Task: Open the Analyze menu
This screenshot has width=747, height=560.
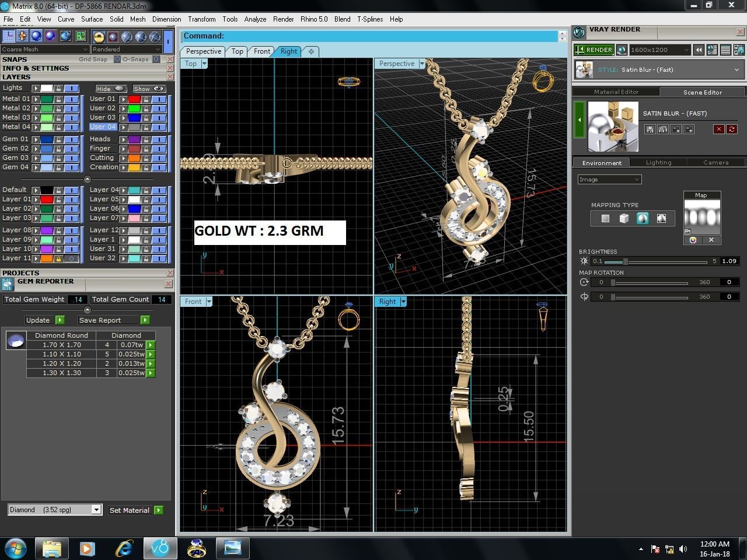Action: coord(255,19)
